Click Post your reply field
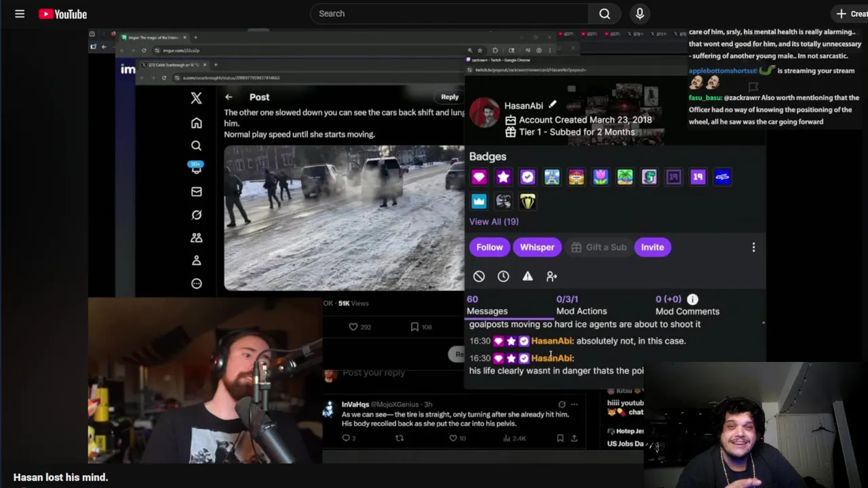Screen dimensions: 868x488 coord(374,373)
